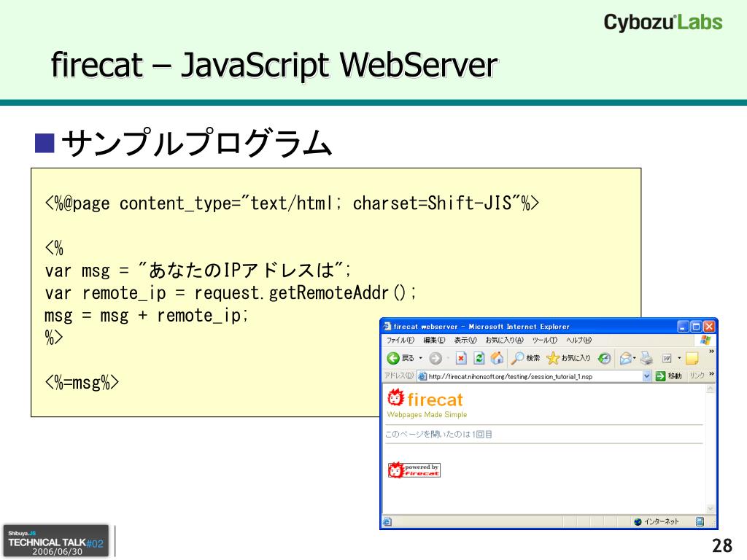The width and height of the screenshot is (747, 560).
Task: Click the green Refresh page icon
Action: click(x=479, y=358)
